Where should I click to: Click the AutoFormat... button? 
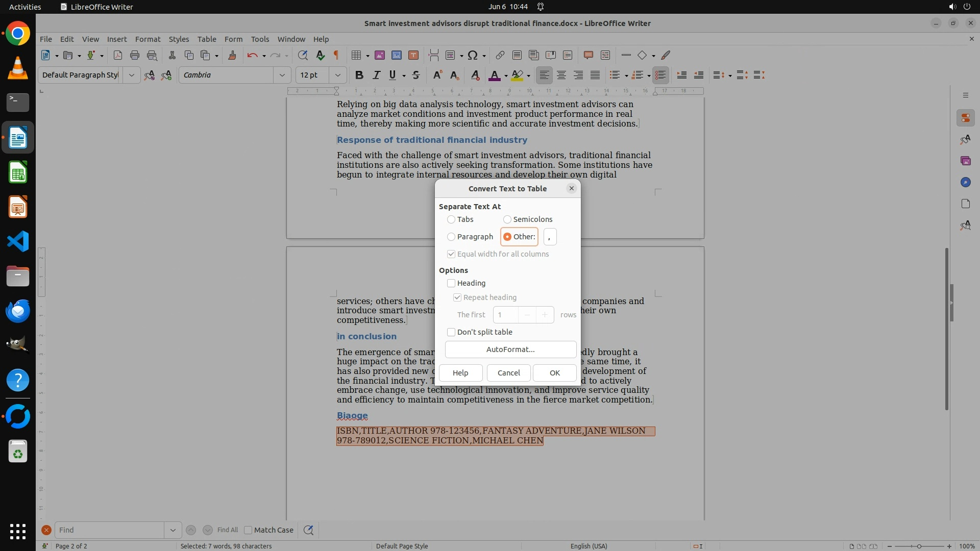click(510, 349)
